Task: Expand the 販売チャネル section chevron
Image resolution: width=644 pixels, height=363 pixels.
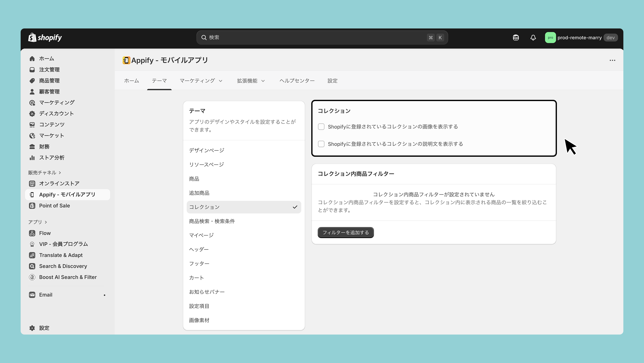Action: coord(60,173)
